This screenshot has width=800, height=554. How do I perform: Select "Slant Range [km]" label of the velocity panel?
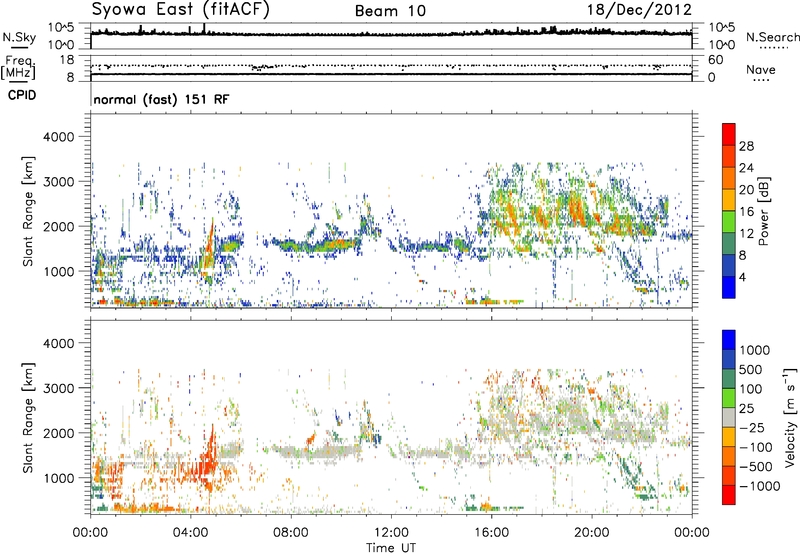click(28, 417)
